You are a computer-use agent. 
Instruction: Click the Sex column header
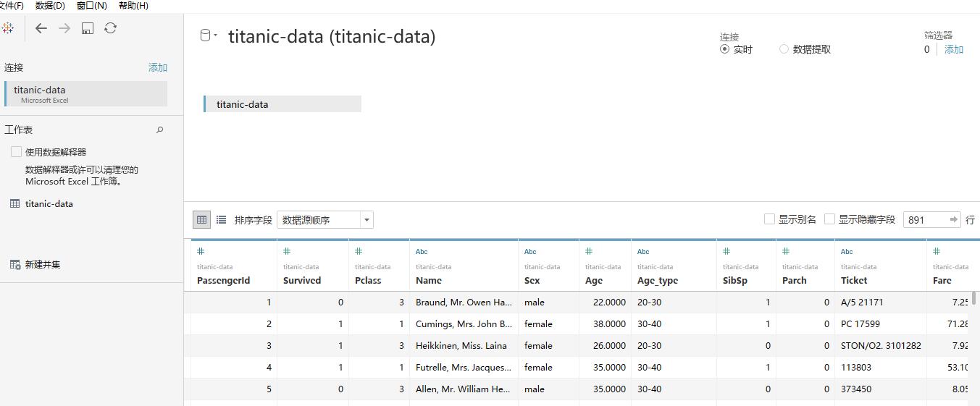click(532, 280)
